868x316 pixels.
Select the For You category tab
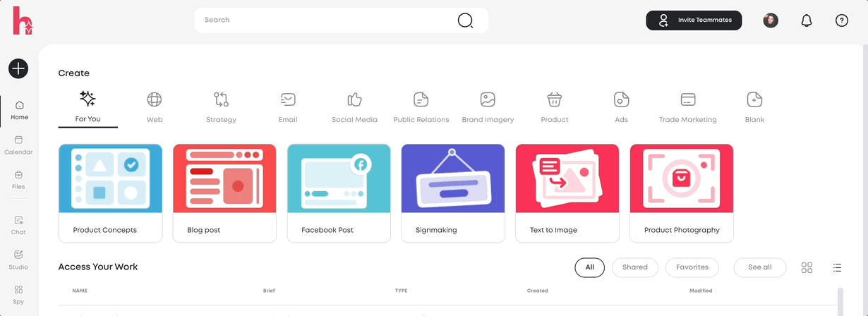click(88, 107)
